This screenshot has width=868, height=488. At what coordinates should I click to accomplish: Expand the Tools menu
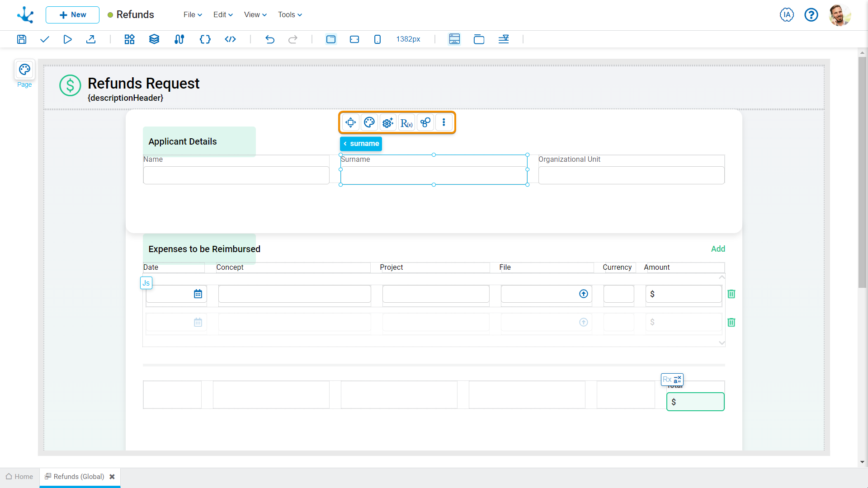click(x=290, y=14)
